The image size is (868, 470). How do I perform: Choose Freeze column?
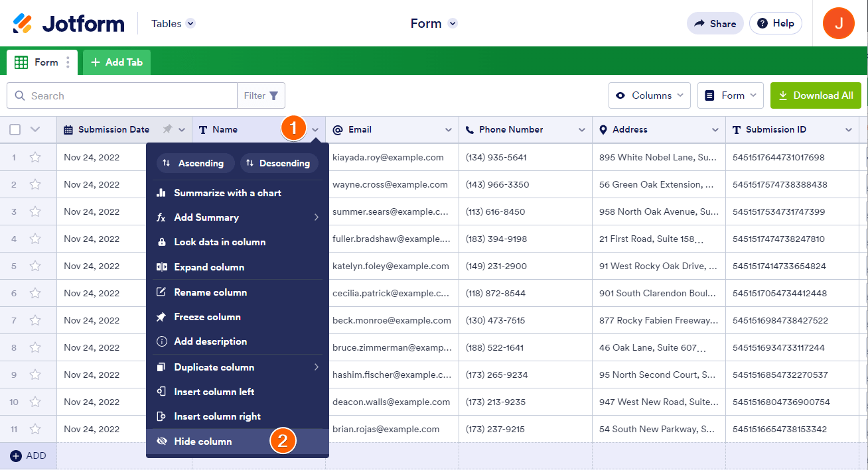[238, 317]
